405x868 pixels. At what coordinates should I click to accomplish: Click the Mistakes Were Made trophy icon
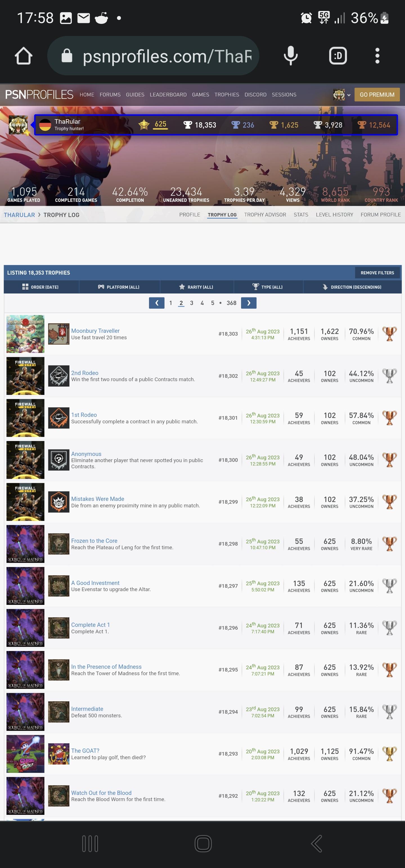point(59,502)
